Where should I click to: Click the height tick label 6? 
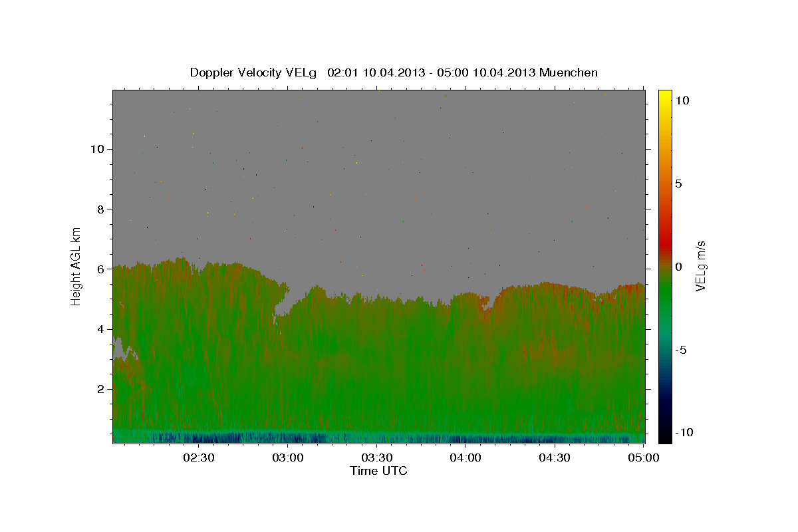pyautogui.click(x=100, y=269)
